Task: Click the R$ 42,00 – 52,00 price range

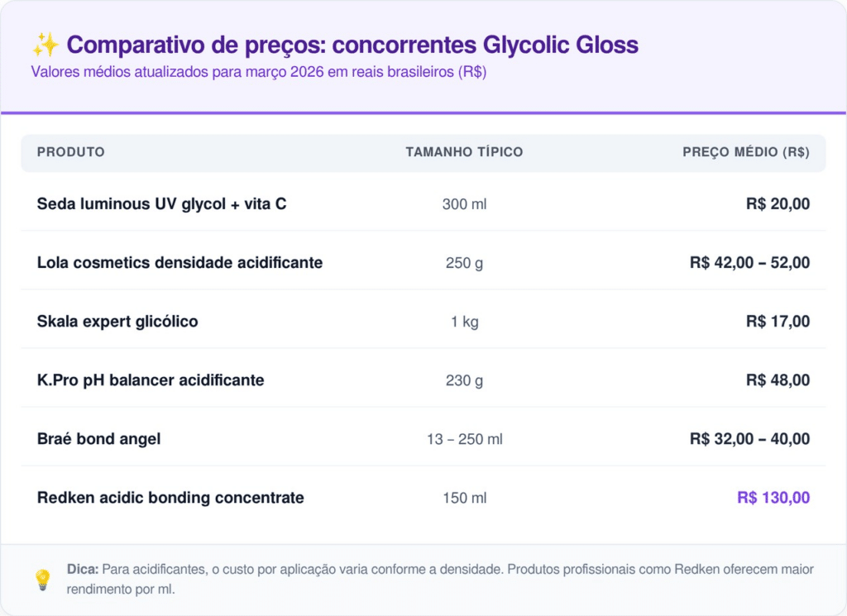Action: click(x=749, y=263)
